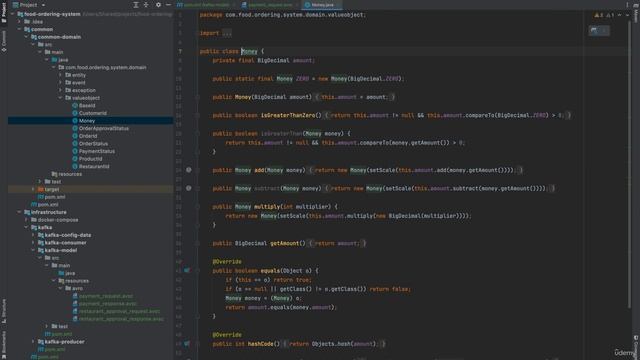The image size is (640, 360).
Task: Click the floating editor toolbar icon
Action: [594, 30]
